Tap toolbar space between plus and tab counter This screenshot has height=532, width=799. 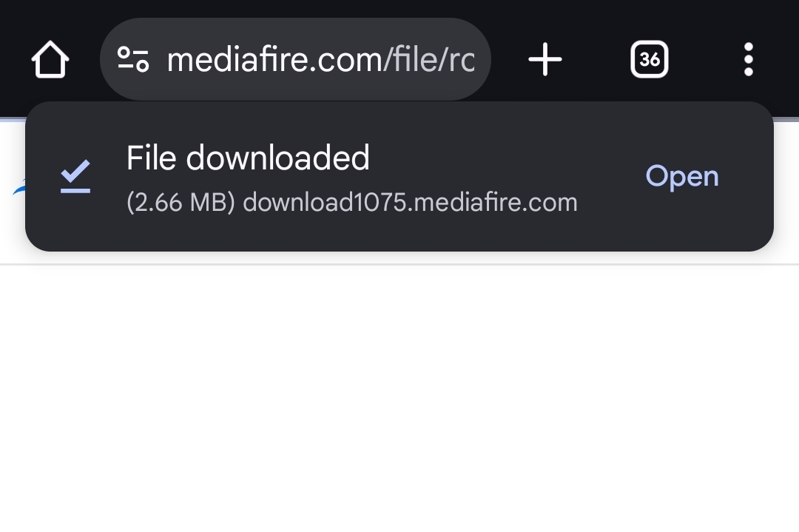pos(596,59)
